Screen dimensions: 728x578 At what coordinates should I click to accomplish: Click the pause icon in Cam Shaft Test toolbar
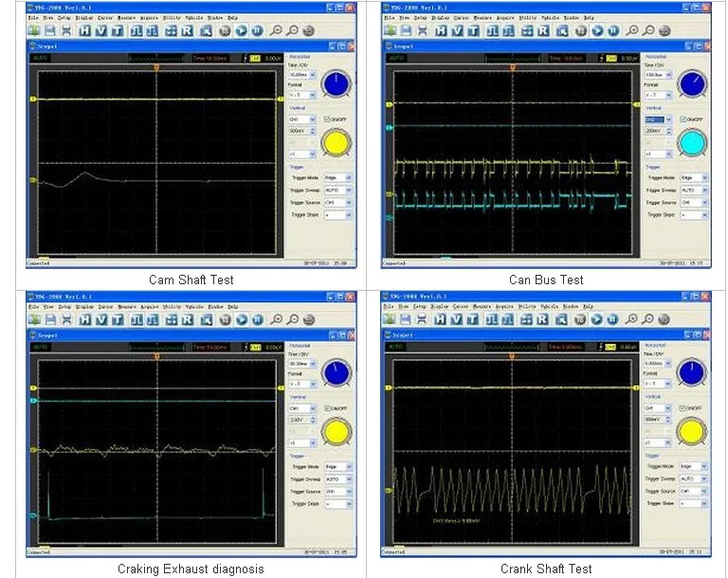pos(257,30)
